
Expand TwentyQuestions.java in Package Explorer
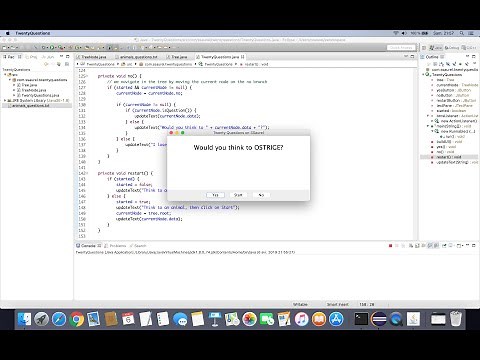[14, 95]
